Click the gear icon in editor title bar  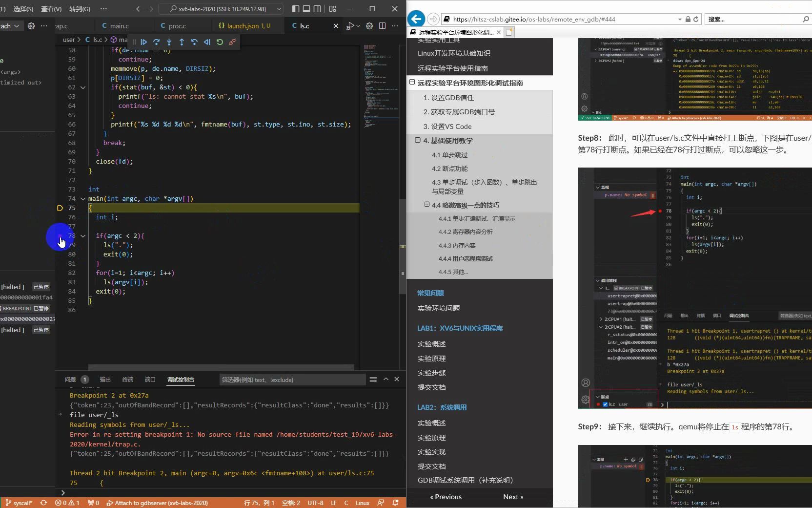click(x=369, y=26)
